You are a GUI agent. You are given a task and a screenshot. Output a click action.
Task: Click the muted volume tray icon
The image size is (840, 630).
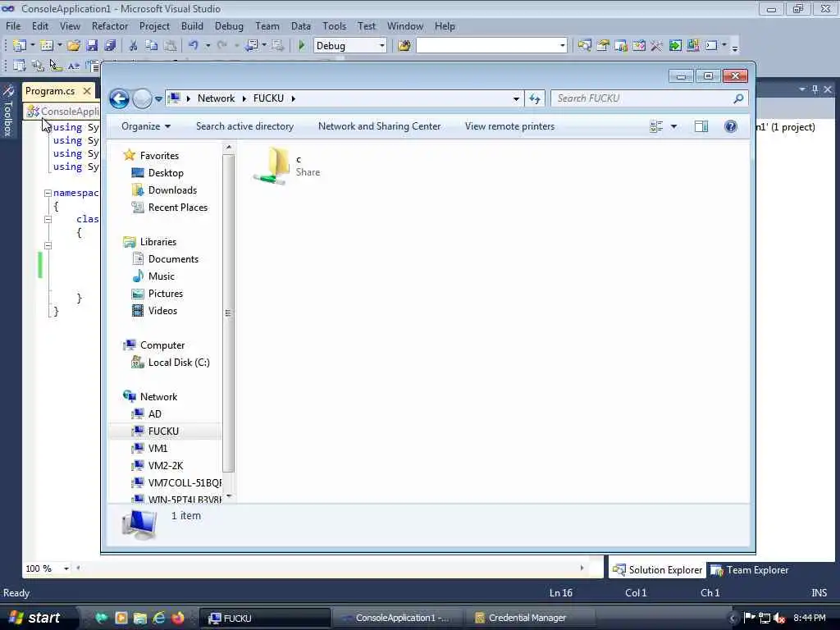coord(779,619)
